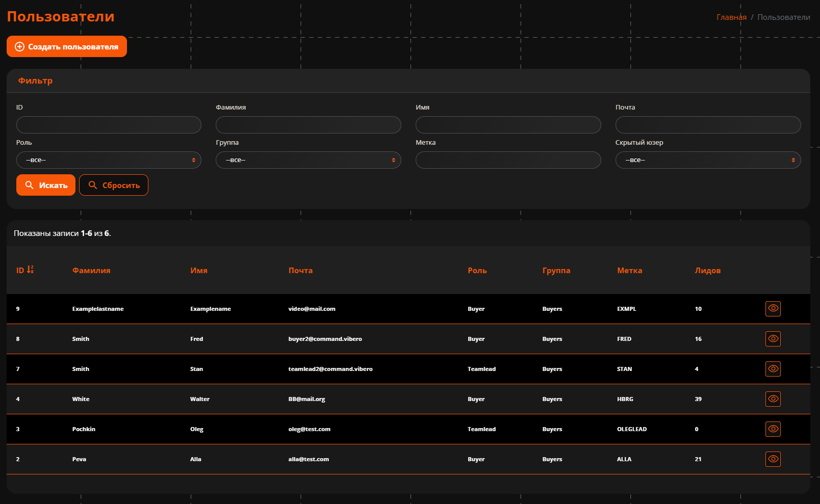Screen dimensions: 820x504
Task: Click the Examplelastname surname cell
Action: [x=98, y=309]
